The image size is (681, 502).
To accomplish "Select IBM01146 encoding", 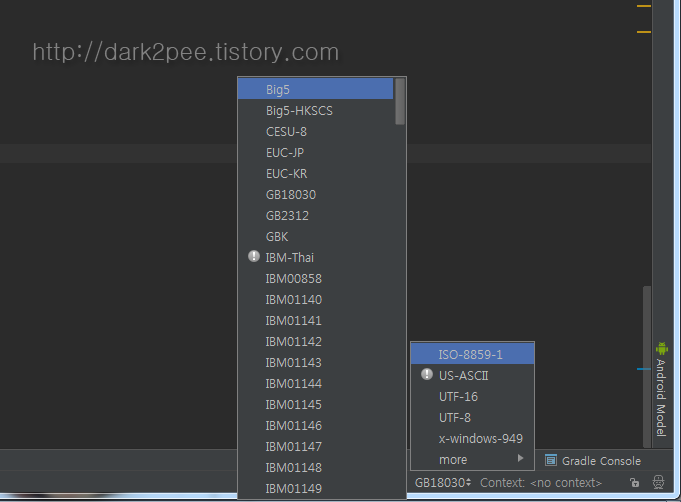I will click(315, 425).
